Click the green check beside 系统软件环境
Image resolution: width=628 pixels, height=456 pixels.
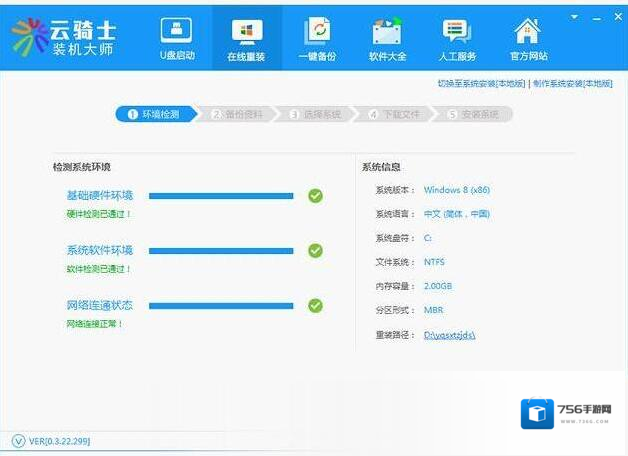pyautogui.click(x=315, y=251)
